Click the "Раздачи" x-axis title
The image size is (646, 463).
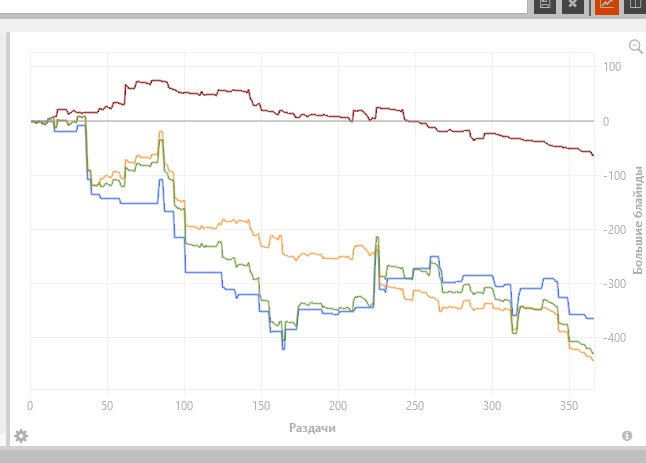pos(312,427)
